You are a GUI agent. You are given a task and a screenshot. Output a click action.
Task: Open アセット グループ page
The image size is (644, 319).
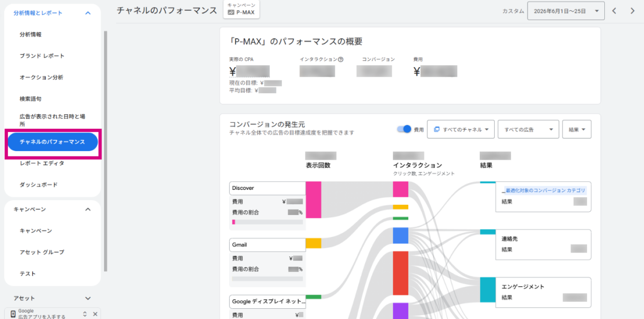click(x=42, y=252)
